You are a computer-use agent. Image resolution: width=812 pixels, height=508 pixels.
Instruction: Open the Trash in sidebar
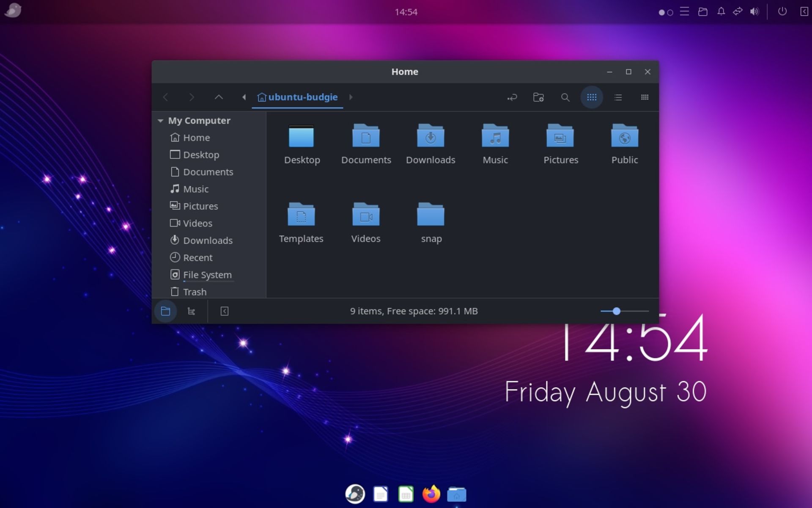(x=195, y=291)
